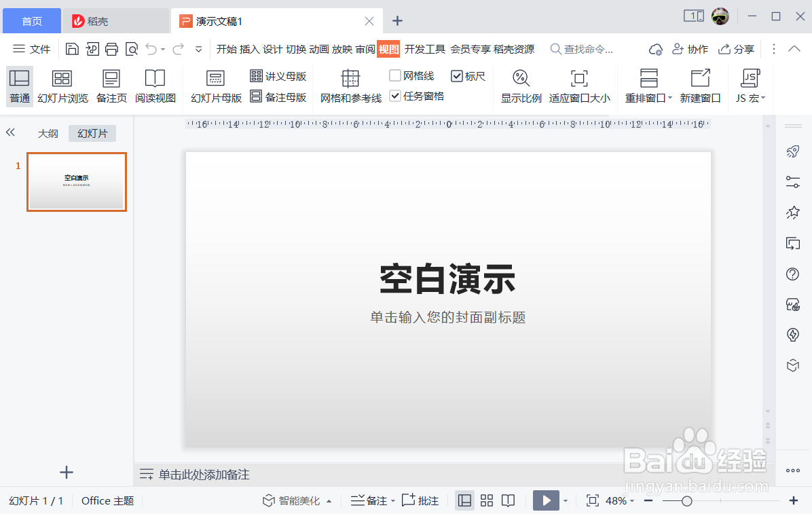Uncheck the Task Pane (任务窗格) checkbox
Viewport: 812px width, 514px height.
(x=395, y=96)
